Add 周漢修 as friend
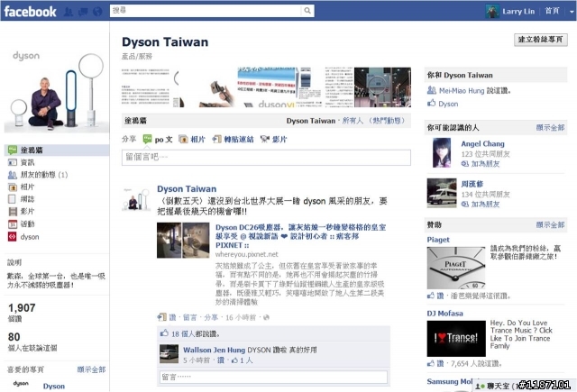This screenshot has width=577, height=392. pos(485,204)
